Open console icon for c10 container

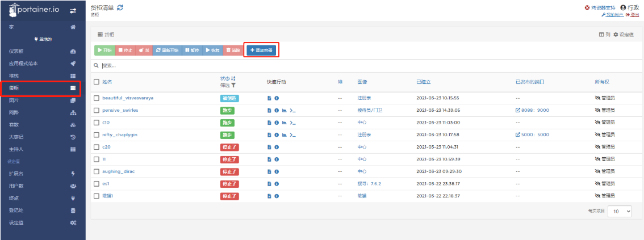[293, 123]
